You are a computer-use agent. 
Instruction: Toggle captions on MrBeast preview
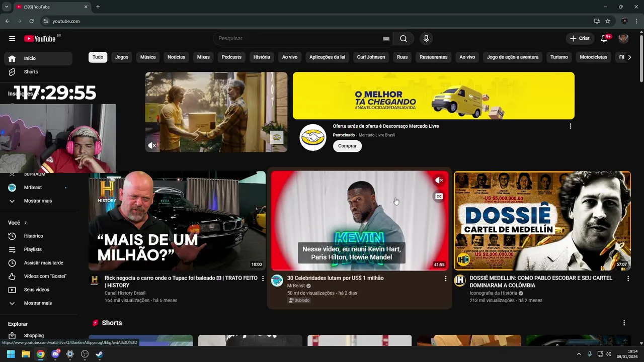[x=439, y=196]
